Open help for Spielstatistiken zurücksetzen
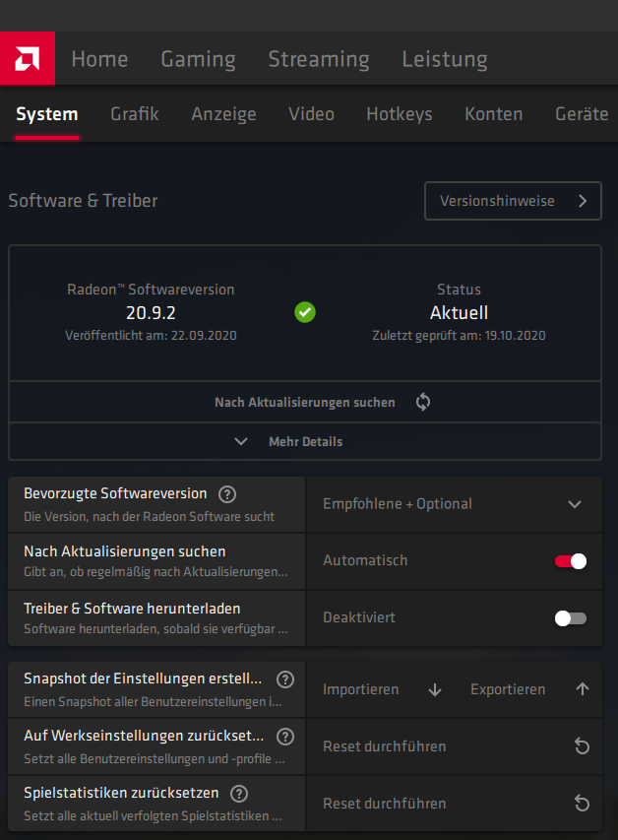618x840 pixels. [239, 794]
